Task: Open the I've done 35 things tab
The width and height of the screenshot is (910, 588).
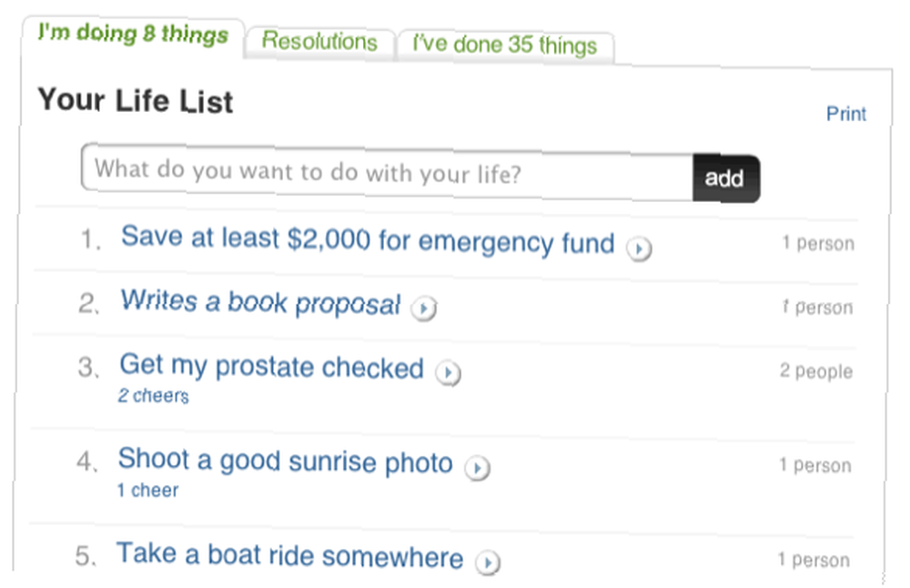Action: click(x=504, y=45)
